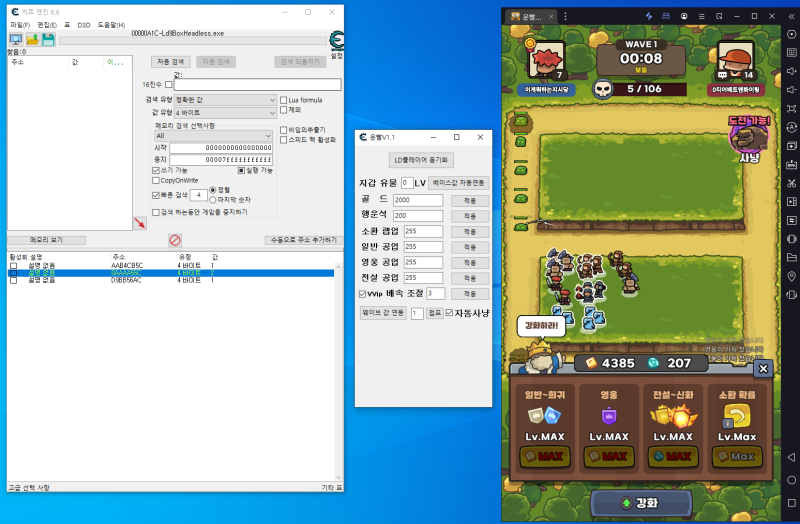Select the '마지막 숫자' radio button
This screenshot has height=524, width=800.
(x=212, y=199)
